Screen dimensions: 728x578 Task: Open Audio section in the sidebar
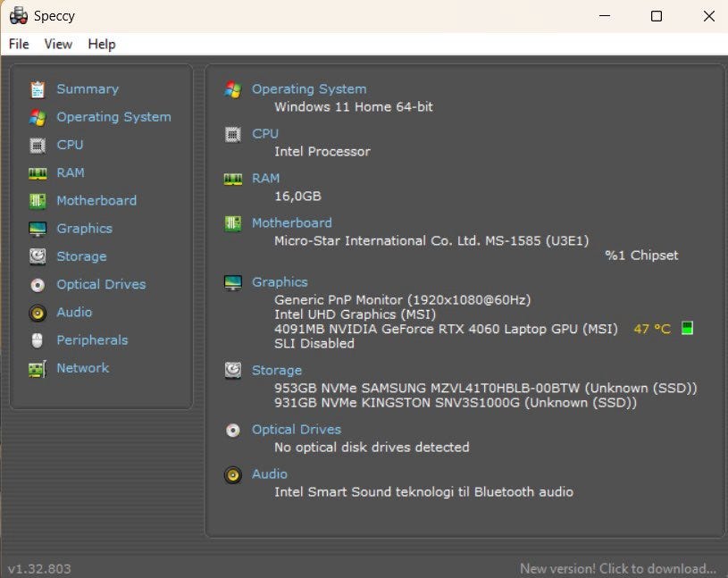(x=74, y=312)
